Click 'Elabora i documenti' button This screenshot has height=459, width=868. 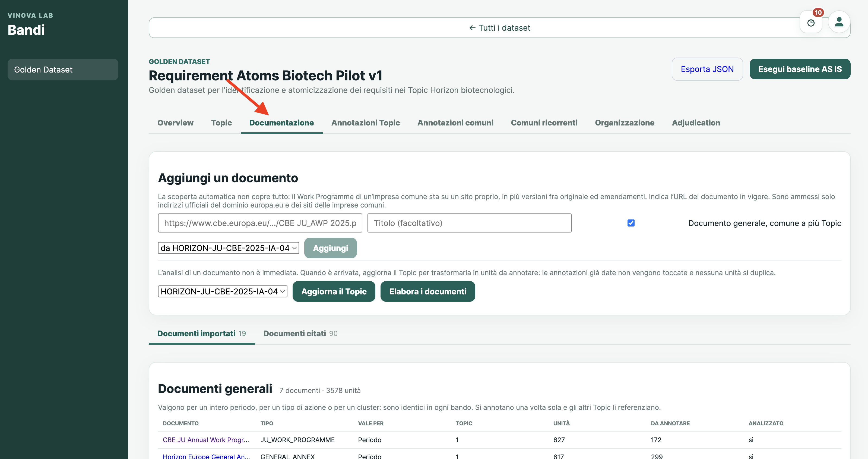click(x=427, y=291)
